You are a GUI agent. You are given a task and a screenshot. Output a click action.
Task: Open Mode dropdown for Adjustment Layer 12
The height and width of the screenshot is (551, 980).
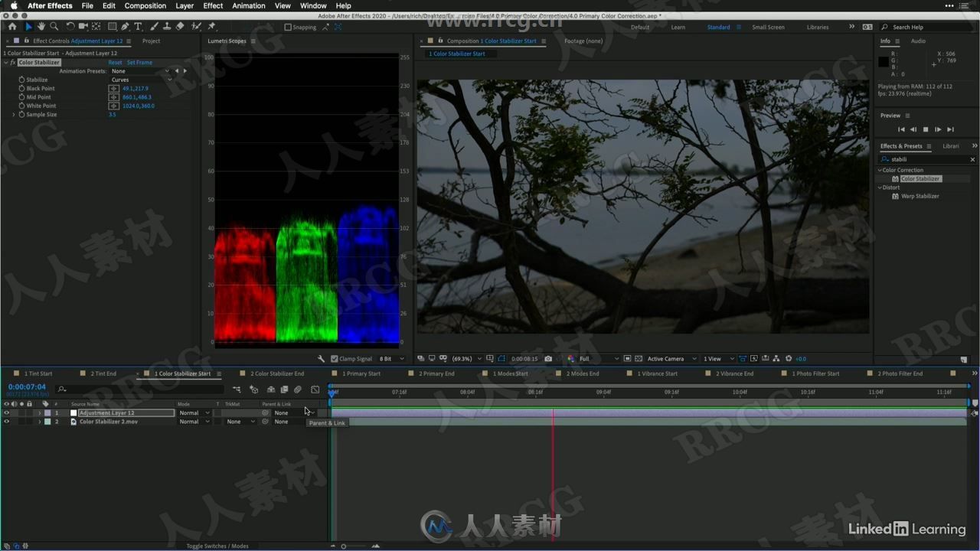(x=194, y=412)
